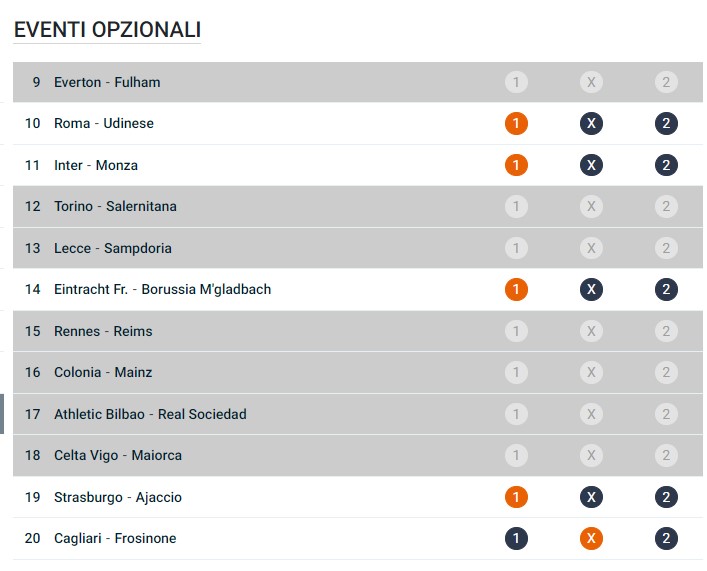Choose 2 for Cagliari - Frosinone
The image size is (707, 571).
(x=667, y=539)
